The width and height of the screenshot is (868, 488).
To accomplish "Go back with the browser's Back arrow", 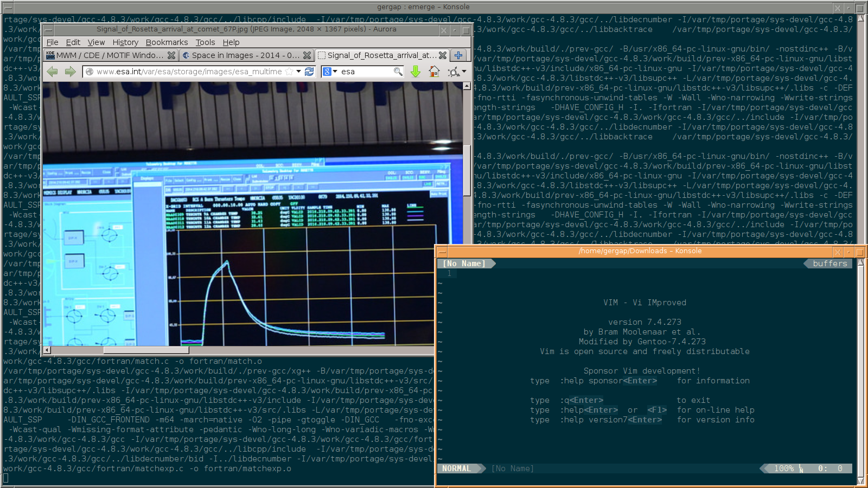I will click(52, 72).
